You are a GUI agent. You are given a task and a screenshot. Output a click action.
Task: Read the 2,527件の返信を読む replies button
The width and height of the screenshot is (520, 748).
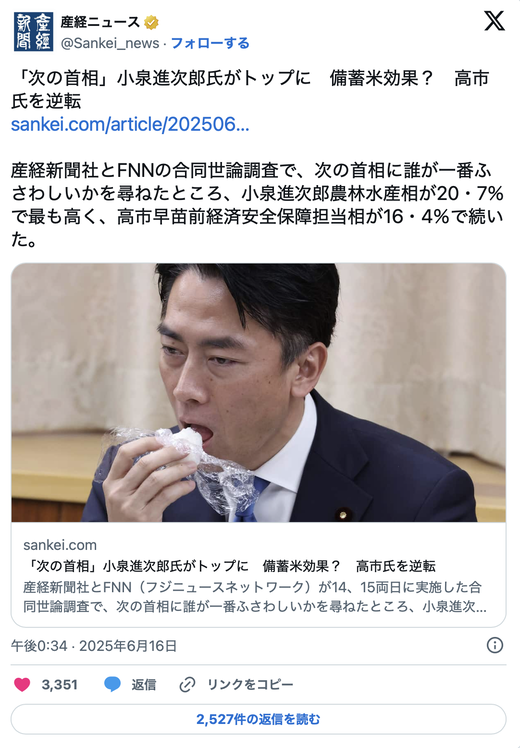point(259,719)
